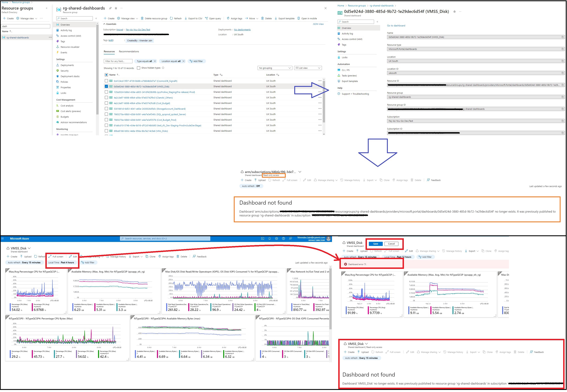Expand Manage view in Resource groups panel
Viewport: 567px width, 392px height.
27,18
